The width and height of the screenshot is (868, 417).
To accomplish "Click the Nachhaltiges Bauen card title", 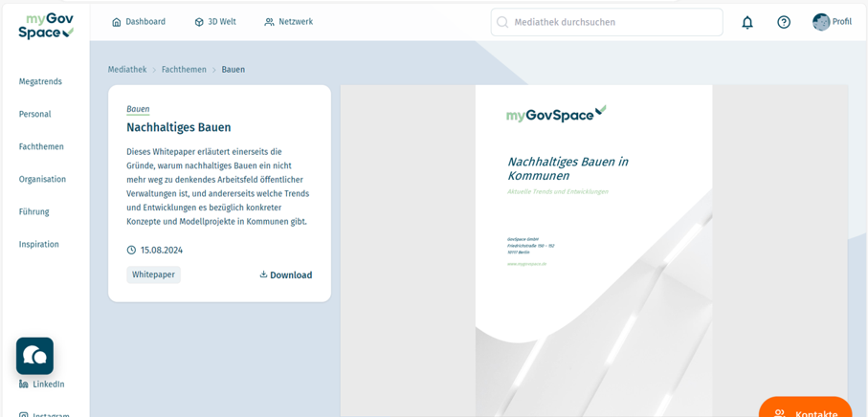I will pos(178,128).
